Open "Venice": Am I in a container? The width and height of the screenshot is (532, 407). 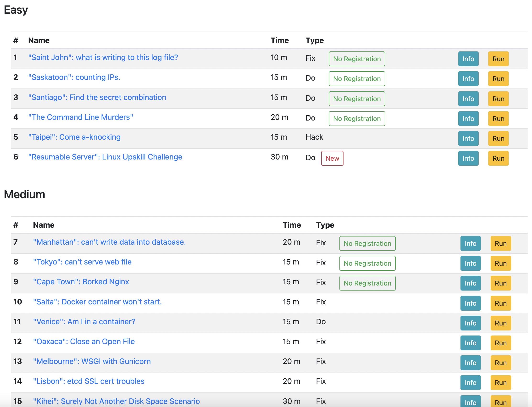pyautogui.click(x=84, y=321)
